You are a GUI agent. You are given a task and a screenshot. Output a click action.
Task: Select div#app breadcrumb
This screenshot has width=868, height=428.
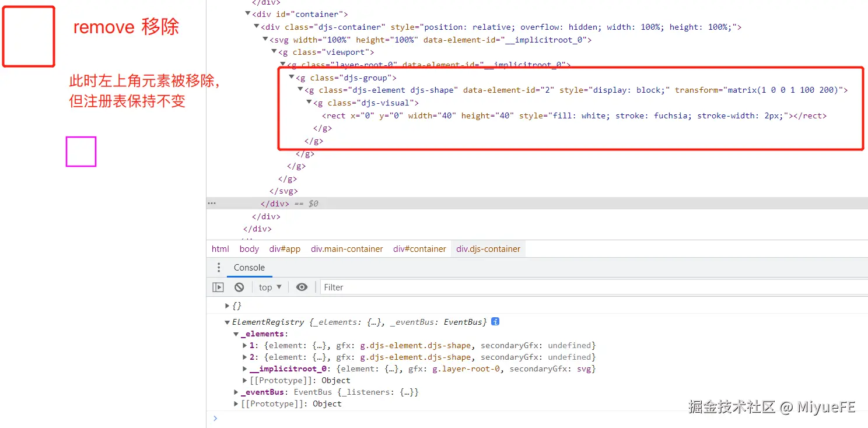tap(285, 249)
